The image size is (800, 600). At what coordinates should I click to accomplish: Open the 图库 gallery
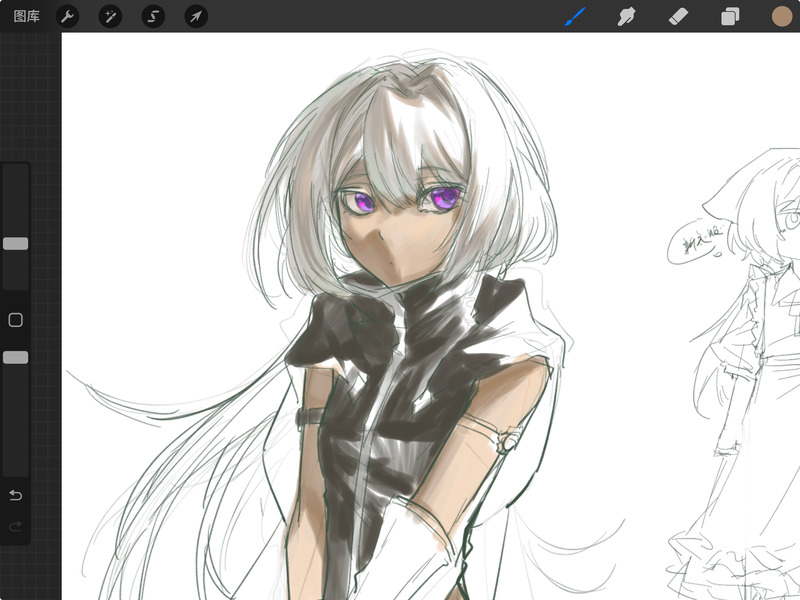click(x=27, y=16)
